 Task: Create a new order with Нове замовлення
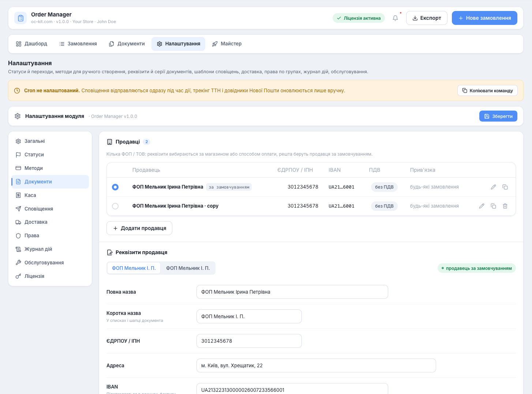pos(484,18)
